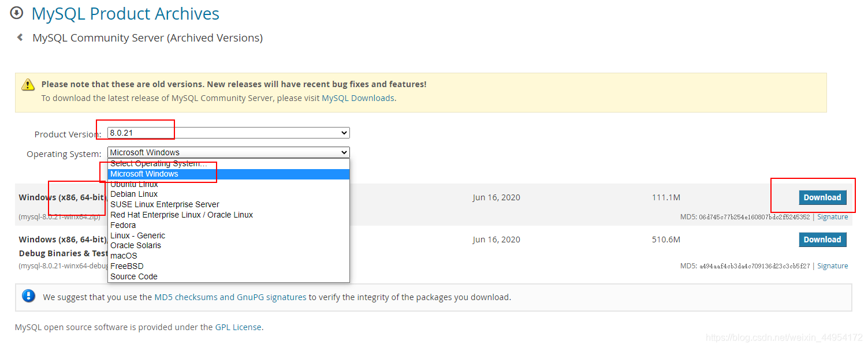The image size is (868, 348).
Task: Click the Jun 16, 2020 date of 111.1M file
Action: pos(496,197)
